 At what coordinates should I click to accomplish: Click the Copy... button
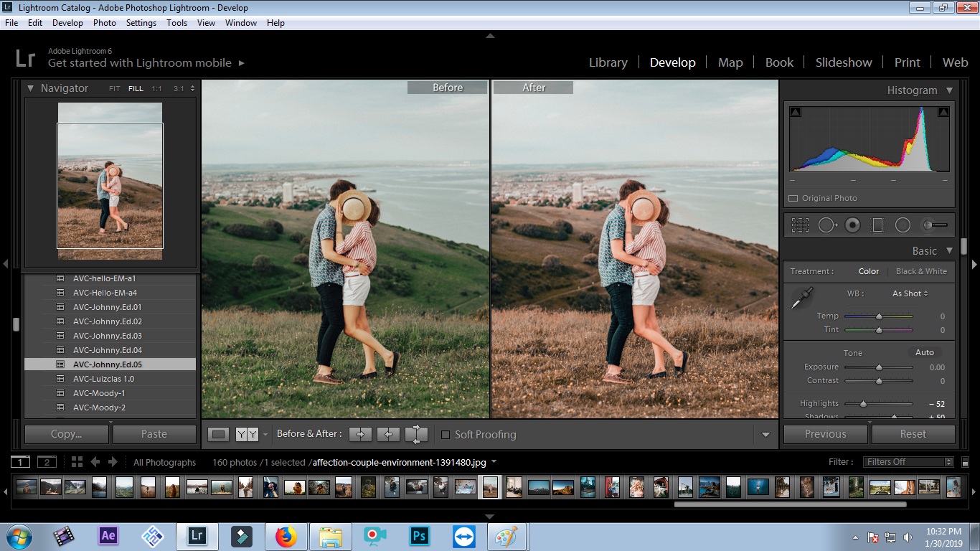67,434
